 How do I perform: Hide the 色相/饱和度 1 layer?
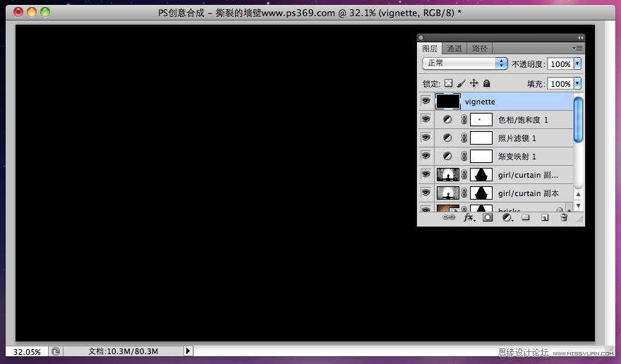coord(426,119)
